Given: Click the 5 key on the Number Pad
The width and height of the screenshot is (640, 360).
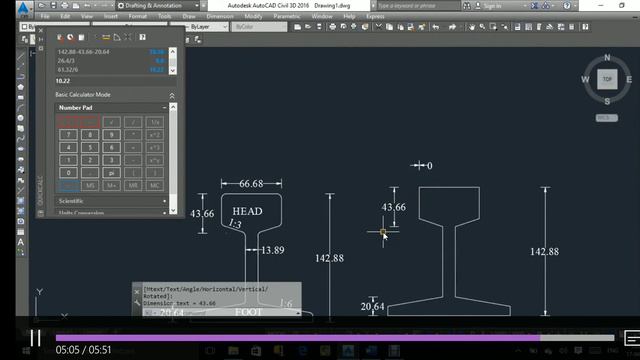Looking at the screenshot, I should (x=90, y=147).
